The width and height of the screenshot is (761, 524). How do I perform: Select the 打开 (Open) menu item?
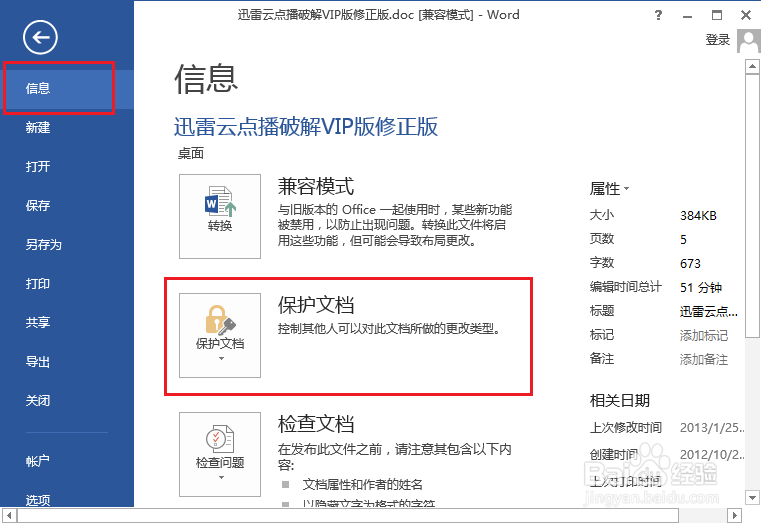67,166
